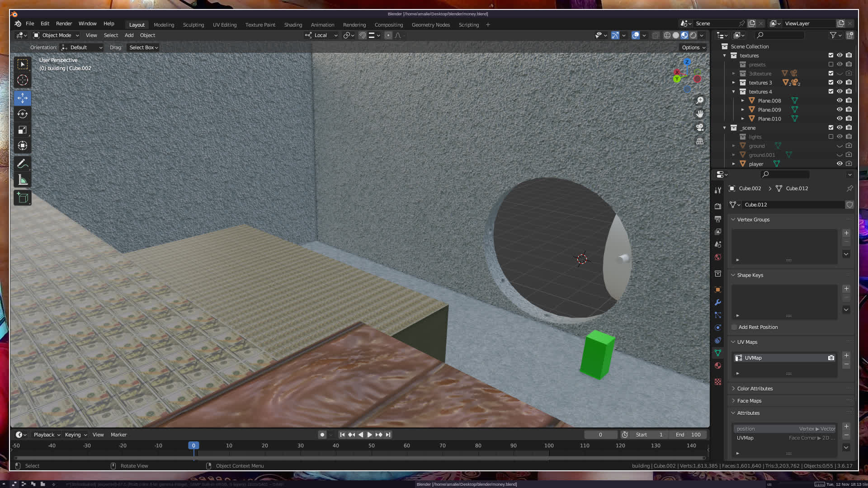The width and height of the screenshot is (868, 488).
Task: Enable the Add Rest Position checkbox
Action: 734,327
